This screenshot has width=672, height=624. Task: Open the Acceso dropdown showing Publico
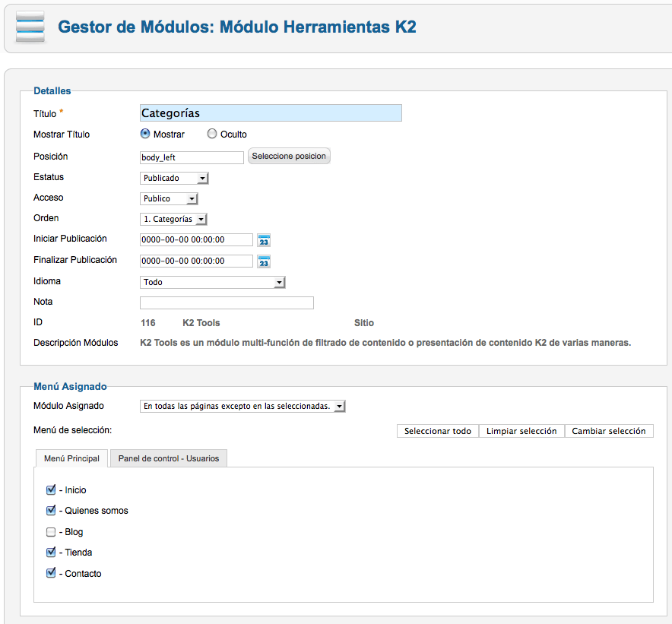(169, 198)
